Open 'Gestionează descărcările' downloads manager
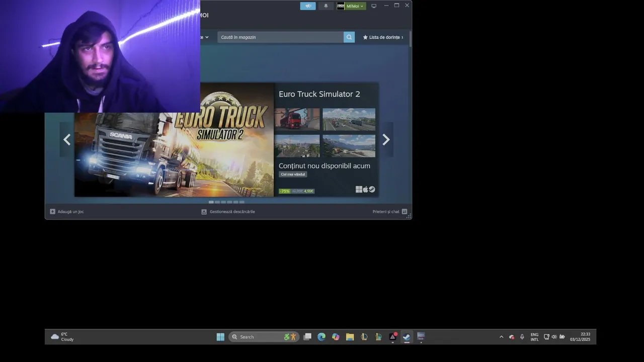 pos(228,212)
